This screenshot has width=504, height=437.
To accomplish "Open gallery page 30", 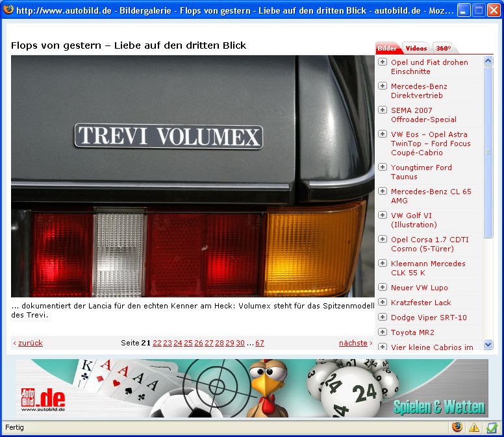I will (240, 343).
